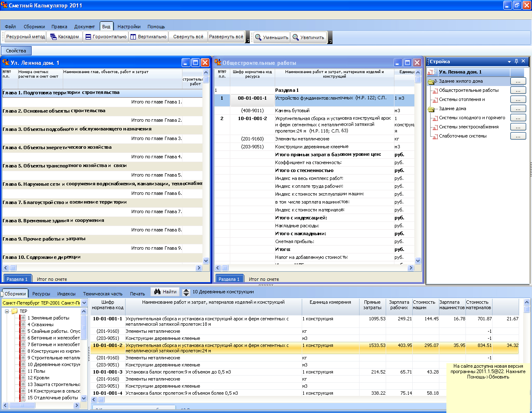The height and width of the screenshot is (413, 532).
Task: Open the Документ menu
Action: [84, 27]
